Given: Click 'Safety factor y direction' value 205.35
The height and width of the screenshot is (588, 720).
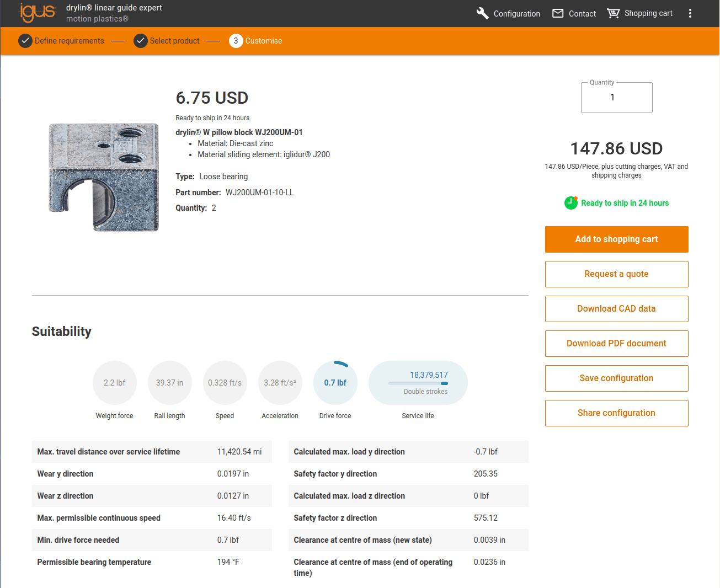Looking at the screenshot, I should click(x=486, y=474).
